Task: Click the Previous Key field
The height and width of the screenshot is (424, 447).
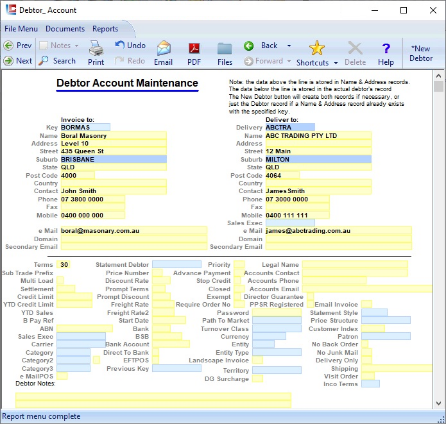Action: [x=177, y=368]
